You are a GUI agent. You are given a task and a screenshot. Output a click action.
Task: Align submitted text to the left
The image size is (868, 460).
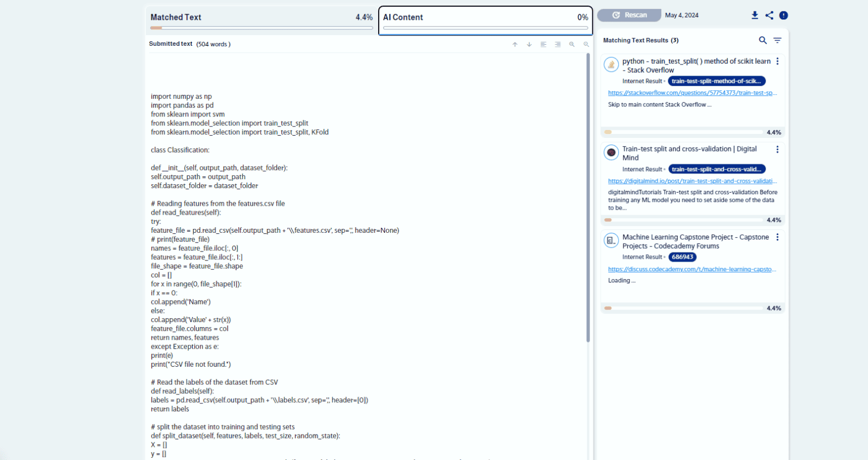pyautogui.click(x=543, y=44)
